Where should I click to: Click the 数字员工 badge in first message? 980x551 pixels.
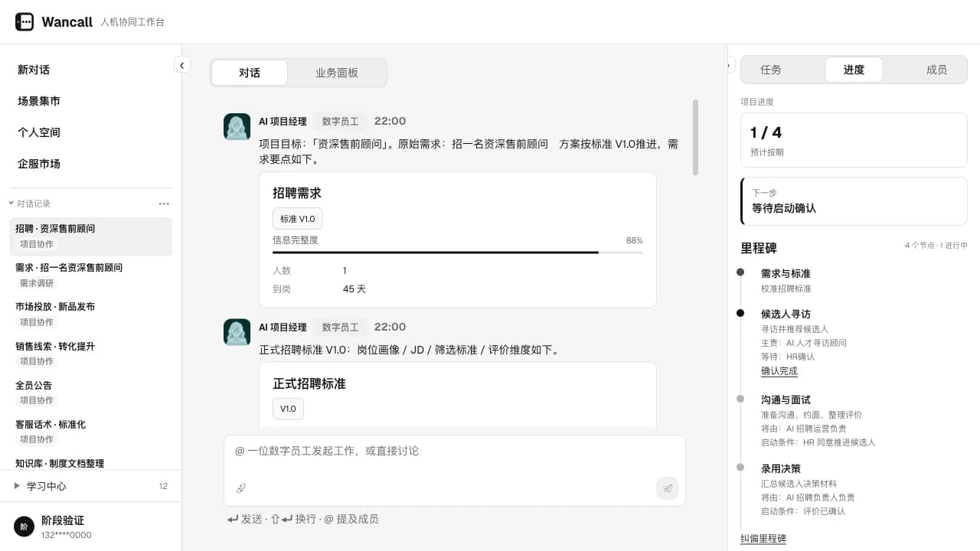(341, 121)
